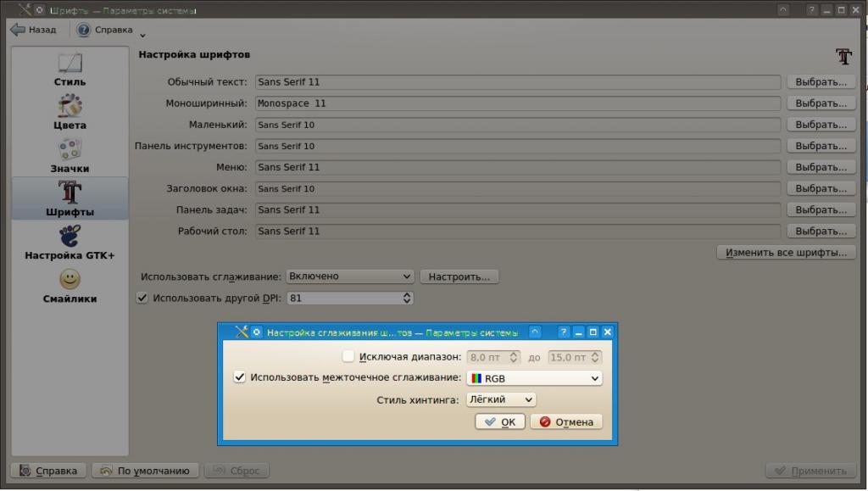This screenshot has height=491, width=868.
Task: Click Выбрать for Заголовок окна font
Action: [x=821, y=188]
